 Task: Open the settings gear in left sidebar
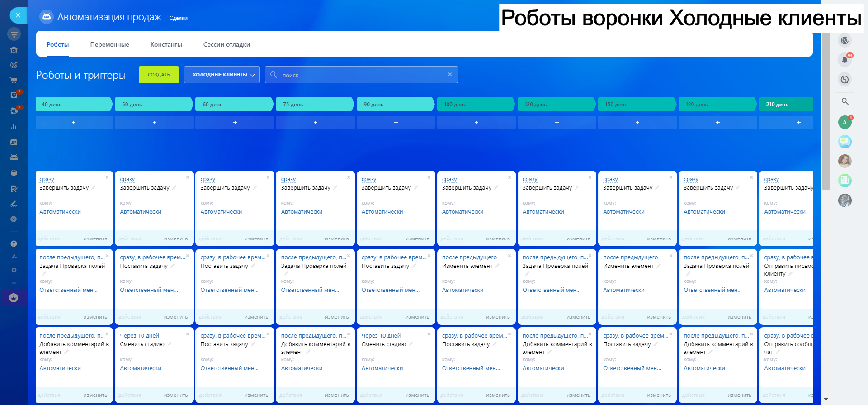pyautogui.click(x=14, y=270)
